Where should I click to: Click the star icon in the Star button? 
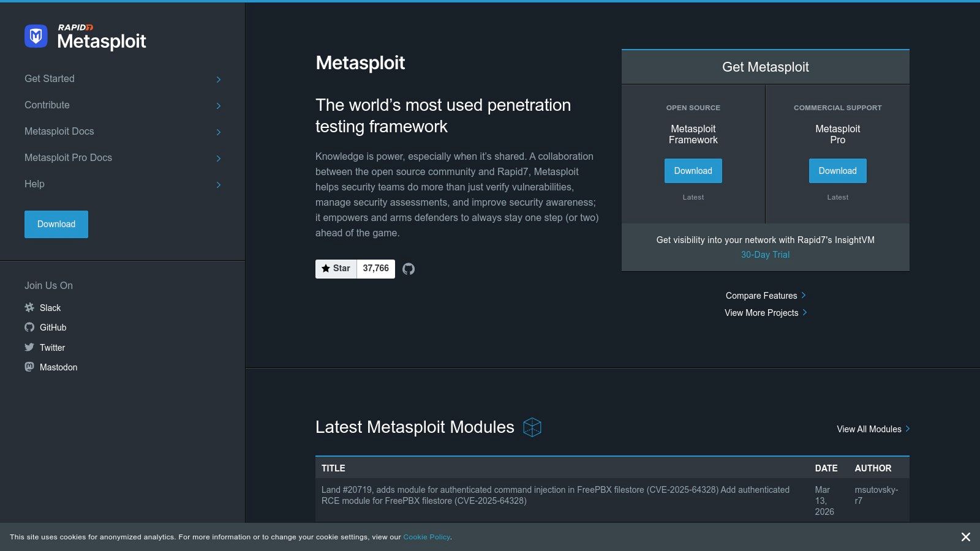(x=325, y=268)
